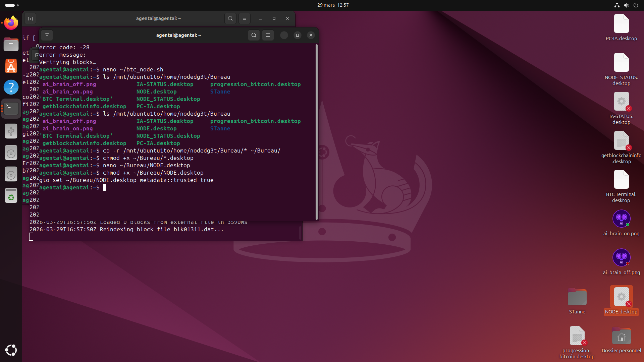This screenshot has height=362, width=644.
Task: Open new tab in front terminal
Action: coord(47,35)
